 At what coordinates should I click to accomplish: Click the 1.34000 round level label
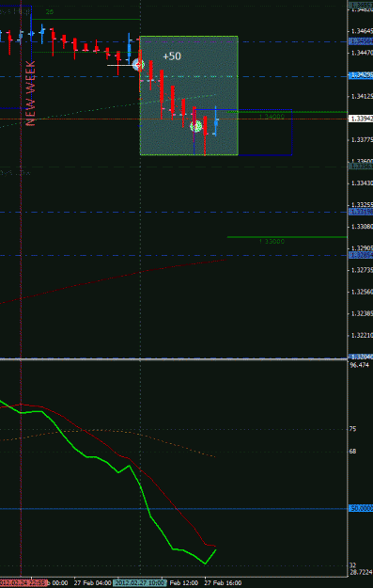pyautogui.click(x=272, y=117)
